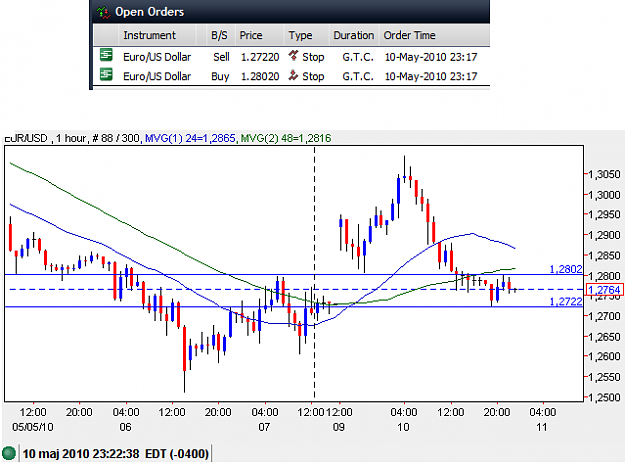Click the 1,3050 price axis label
This screenshot has width=625, height=464.
point(604,174)
